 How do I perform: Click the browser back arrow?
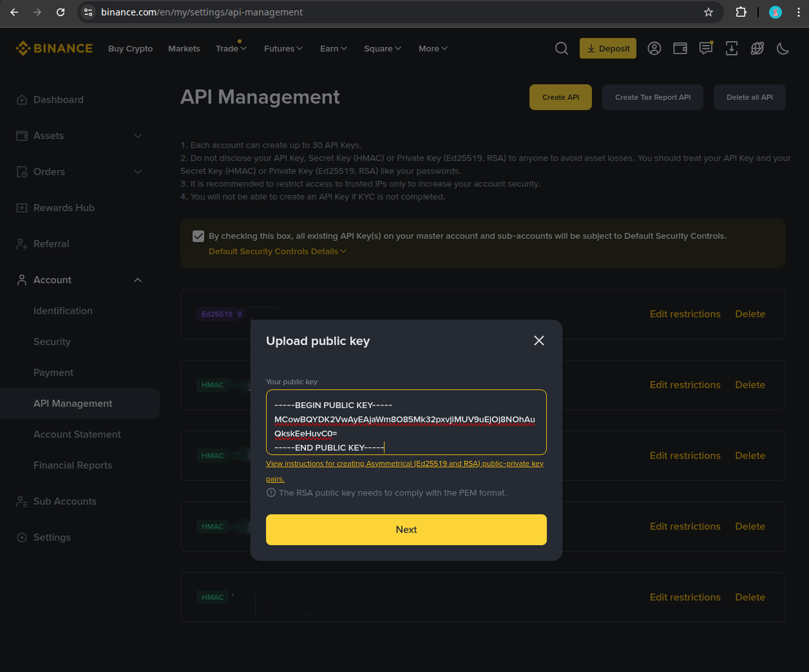(14, 12)
